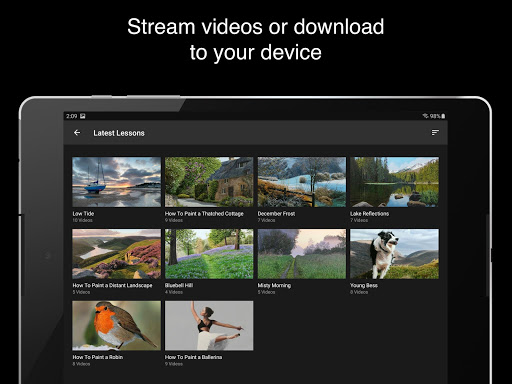Click the How To Paint a Ballerina title
The width and height of the screenshot is (512, 384).
[193, 357]
